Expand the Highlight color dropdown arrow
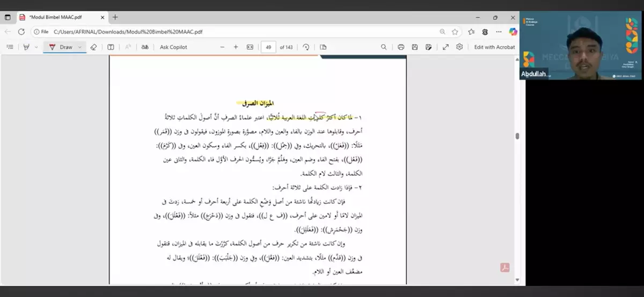644x297 pixels. tap(36, 47)
